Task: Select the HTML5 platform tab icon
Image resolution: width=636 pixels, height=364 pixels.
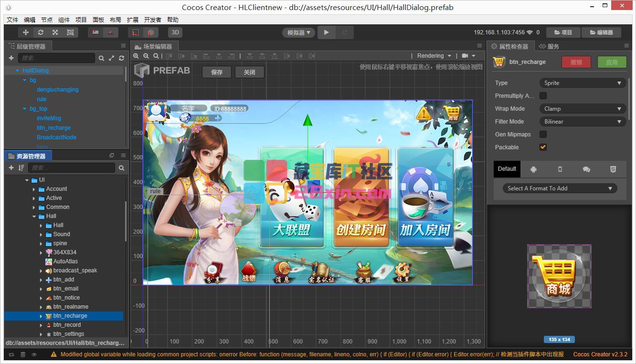Action: pyautogui.click(x=613, y=169)
